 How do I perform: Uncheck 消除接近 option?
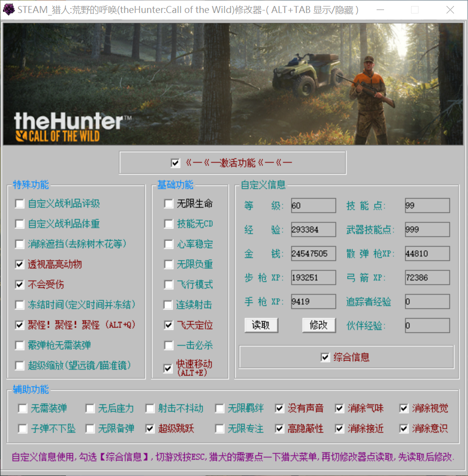coord(340,429)
